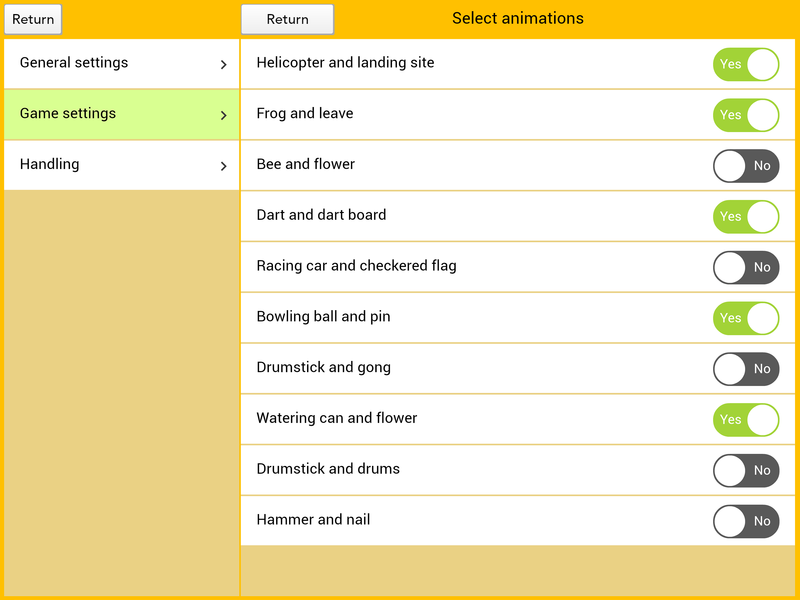
Task: Switch off Bowling ball and pin
Action: 746,318
